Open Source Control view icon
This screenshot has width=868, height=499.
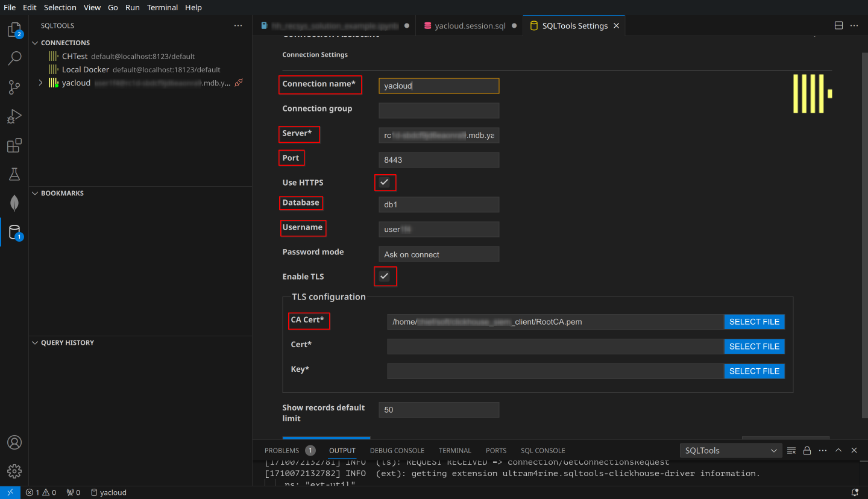click(x=14, y=87)
